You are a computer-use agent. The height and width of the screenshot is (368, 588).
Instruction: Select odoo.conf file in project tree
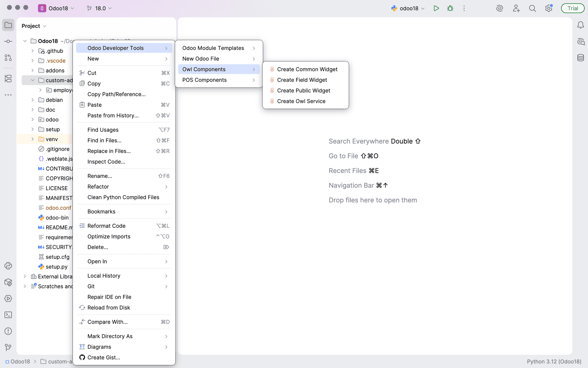click(x=58, y=208)
